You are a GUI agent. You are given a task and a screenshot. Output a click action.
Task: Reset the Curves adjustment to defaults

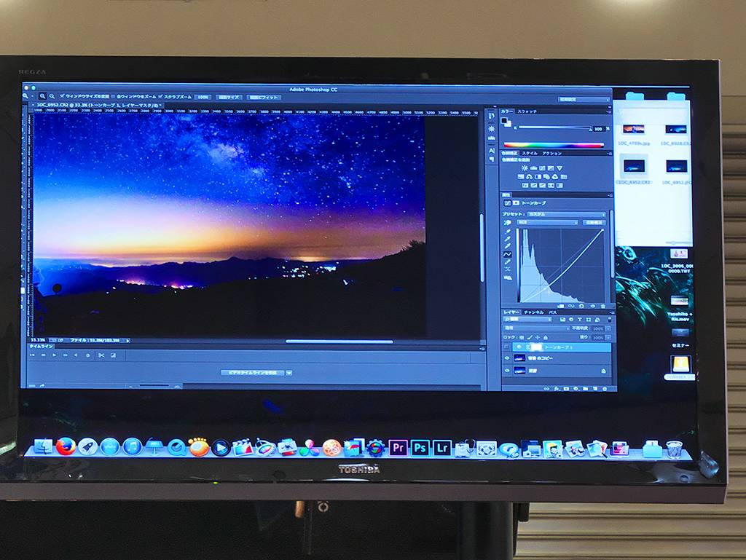581,306
